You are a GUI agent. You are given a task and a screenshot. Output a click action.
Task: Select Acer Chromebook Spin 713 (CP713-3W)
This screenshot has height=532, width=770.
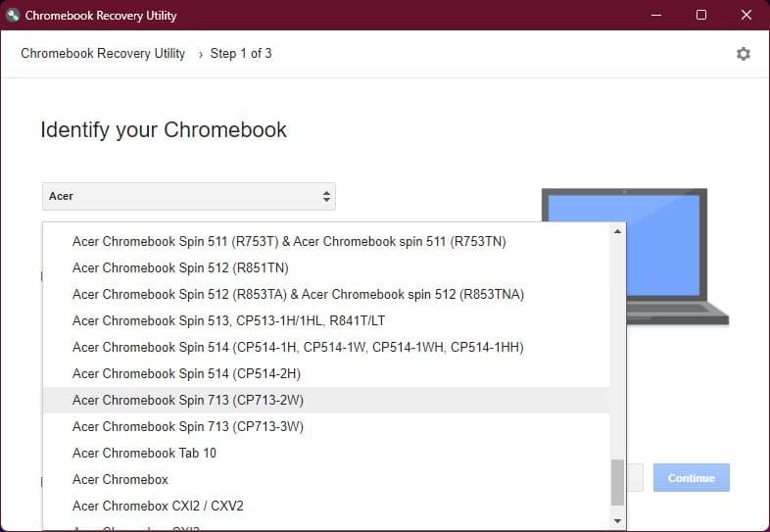click(326, 427)
